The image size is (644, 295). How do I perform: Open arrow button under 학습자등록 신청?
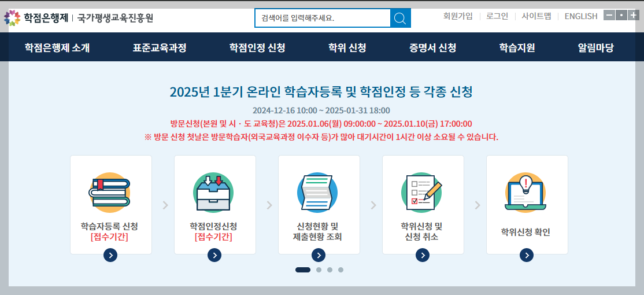click(x=110, y=255)
